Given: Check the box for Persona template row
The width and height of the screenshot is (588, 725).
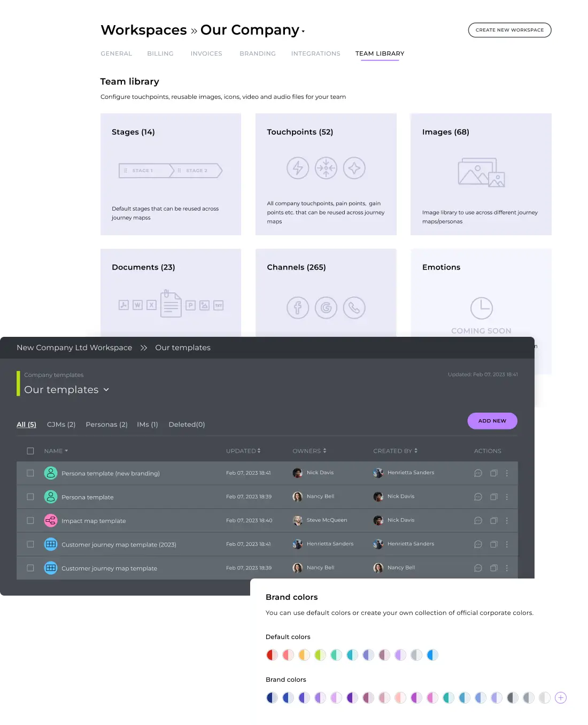Looking at the screenshot, I should point(30,497).
